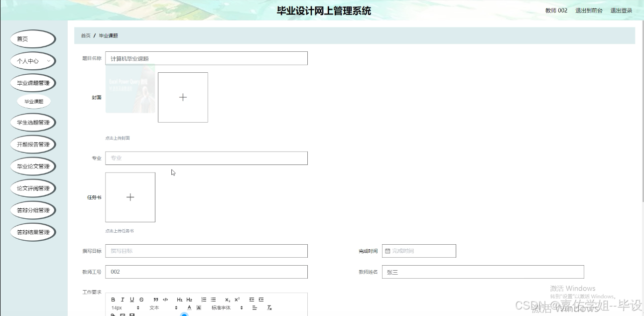The image size is (644, 316).
Task: Click the plus upload box under 封面
Action: coord(183,97)
